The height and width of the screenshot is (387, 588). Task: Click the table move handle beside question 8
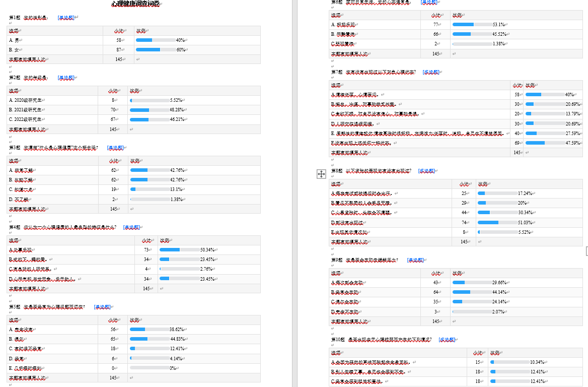pos(321,174)
